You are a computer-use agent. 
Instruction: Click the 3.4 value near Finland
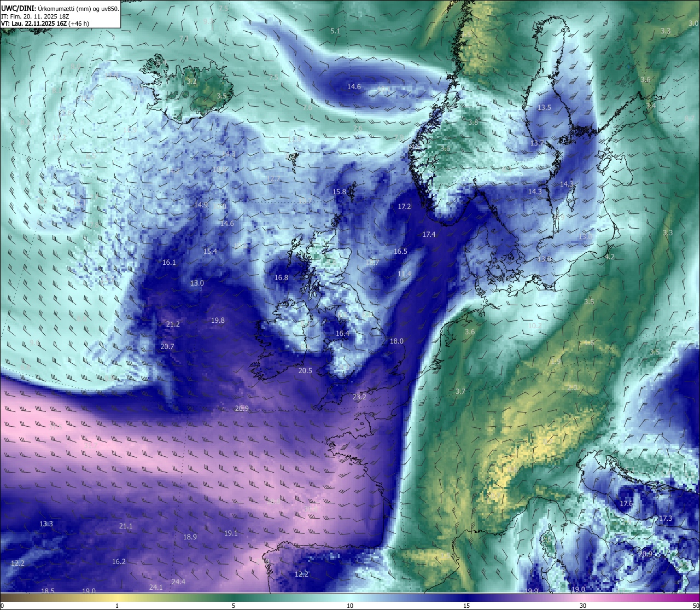click(651, 106)
